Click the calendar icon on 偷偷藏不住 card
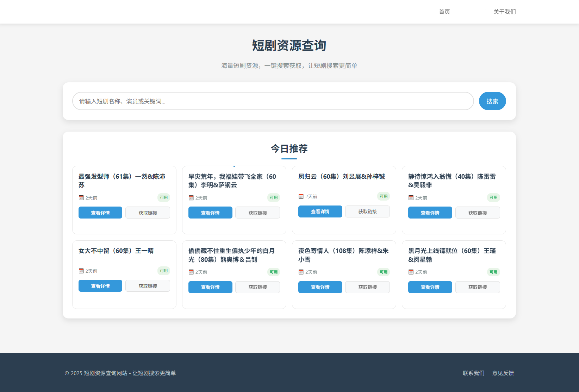579x392 pixels. [x=191, y=272]
